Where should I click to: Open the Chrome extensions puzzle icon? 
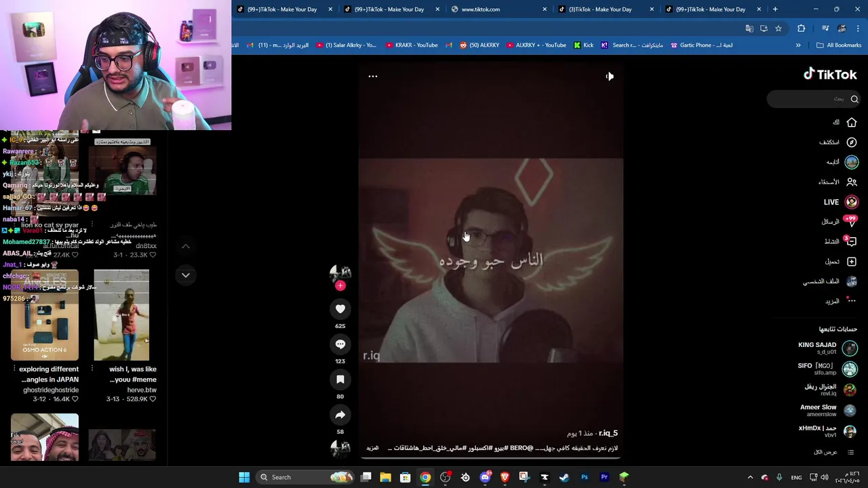802,28
